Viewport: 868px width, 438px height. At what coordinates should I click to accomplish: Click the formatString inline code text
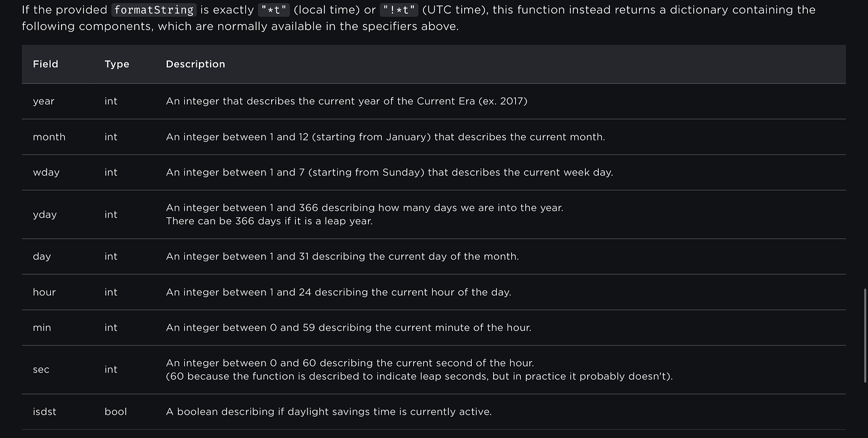(x=154, y=10)
